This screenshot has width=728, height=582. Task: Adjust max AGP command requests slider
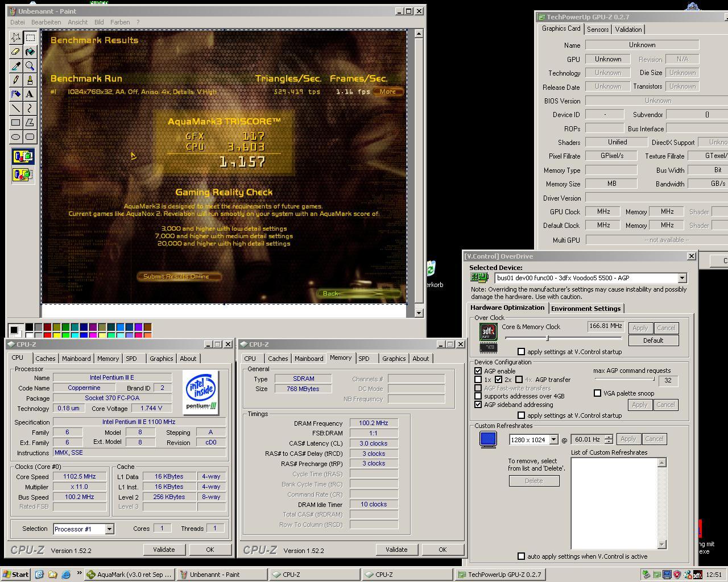[653, 380]
